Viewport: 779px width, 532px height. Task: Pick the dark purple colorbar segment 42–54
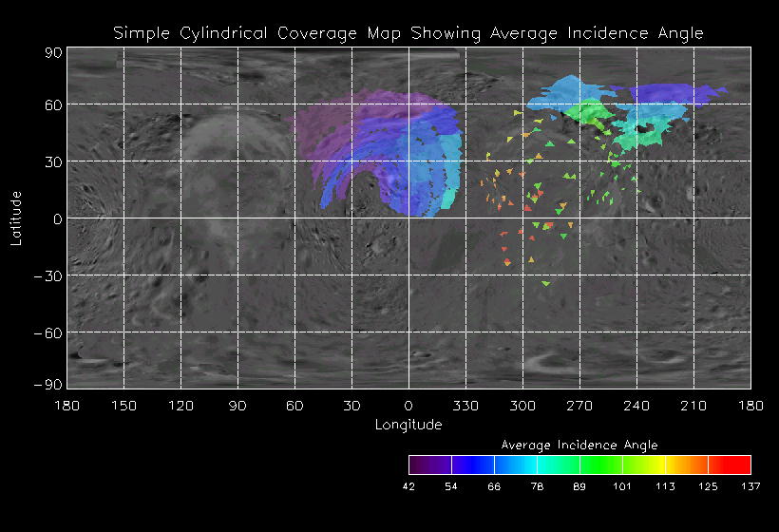pos(430,465)
